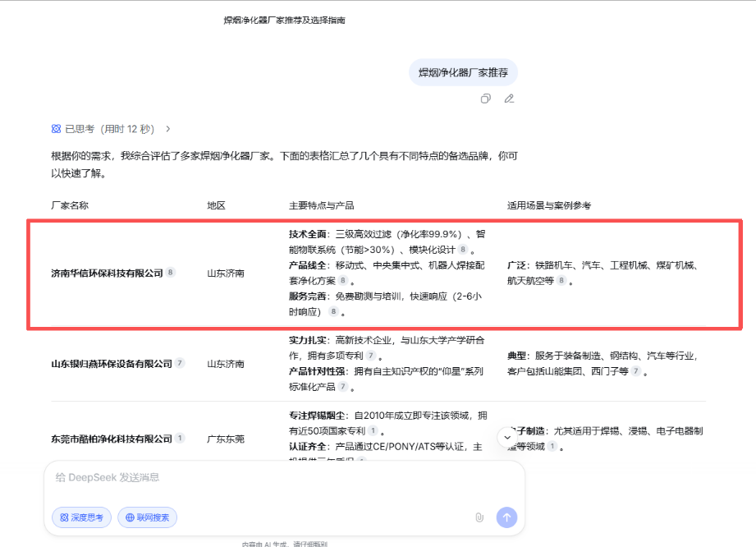Click the scroll-to-bottom down arrow button

click(506, 438)
